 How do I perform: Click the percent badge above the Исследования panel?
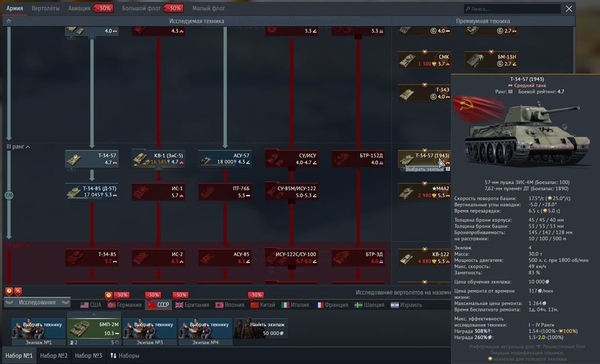(x=18, y=291)
